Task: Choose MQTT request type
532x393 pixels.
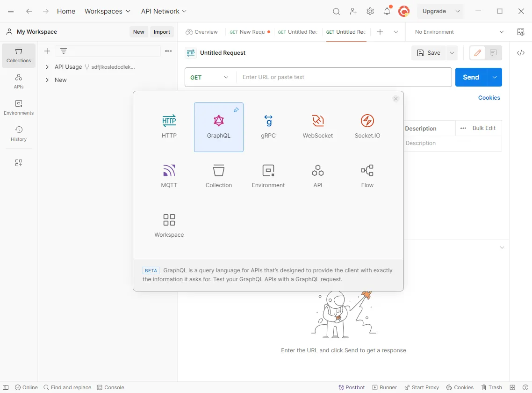Action: [169, 177]
